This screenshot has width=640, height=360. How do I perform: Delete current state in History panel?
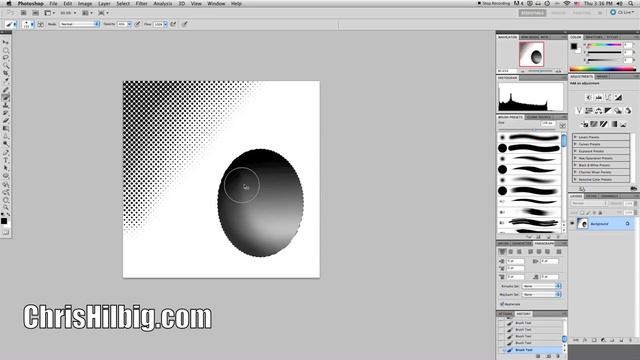click(x=558, y=356)
